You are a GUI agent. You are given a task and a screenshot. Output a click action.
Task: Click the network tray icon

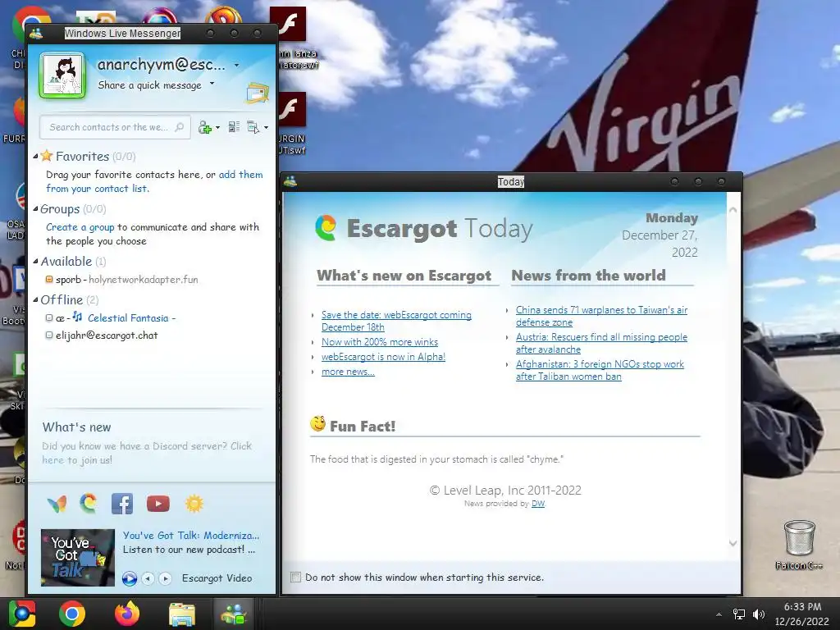739,614
